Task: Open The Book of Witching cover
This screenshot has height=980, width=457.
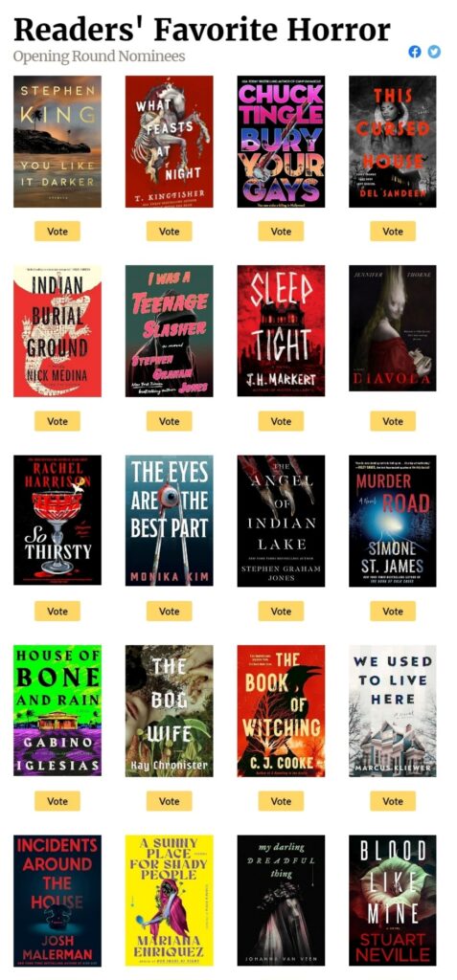Action: click(x=281, y=711)
